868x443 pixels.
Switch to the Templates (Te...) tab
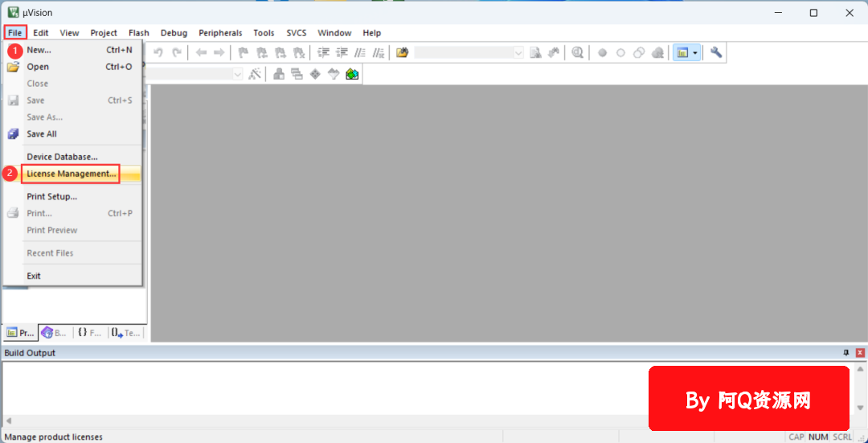pyautogui.click(x=125, y=333)
